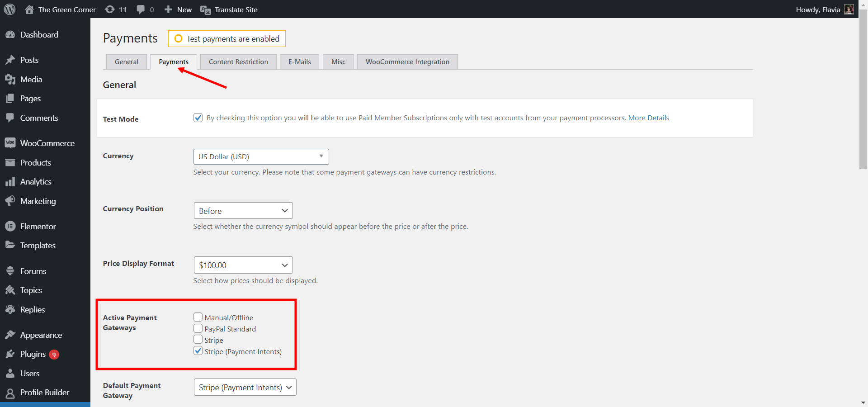Uncheck Stripe (Payment Intents) checkbox
Viewport: 868px width, 407px height.
click(198, 351)
